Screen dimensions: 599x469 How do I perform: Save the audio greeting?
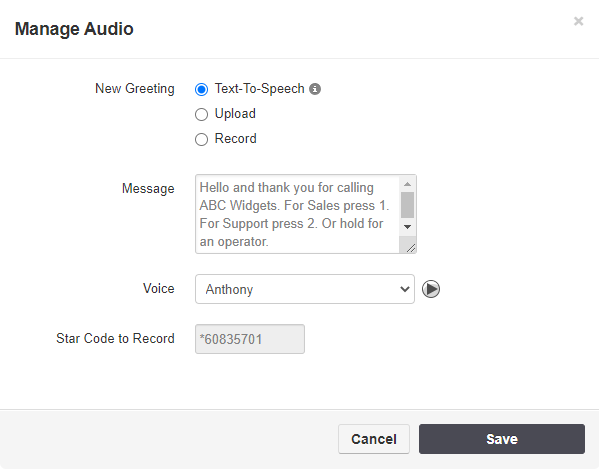click(502, 439)
